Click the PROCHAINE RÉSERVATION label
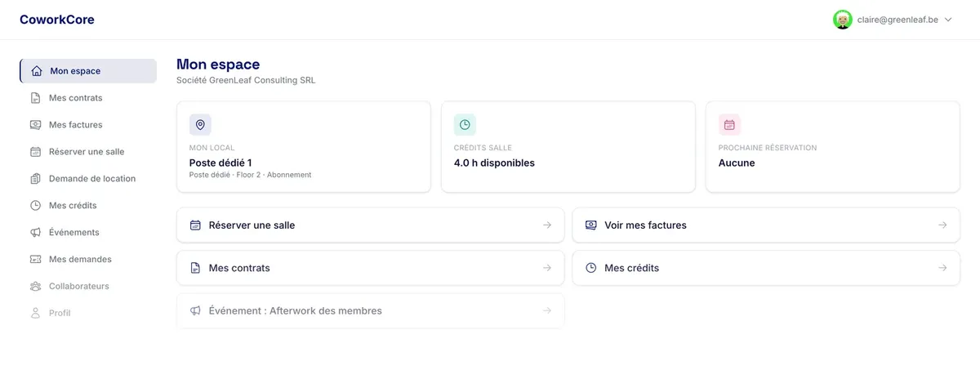 (x=768, y=148)
